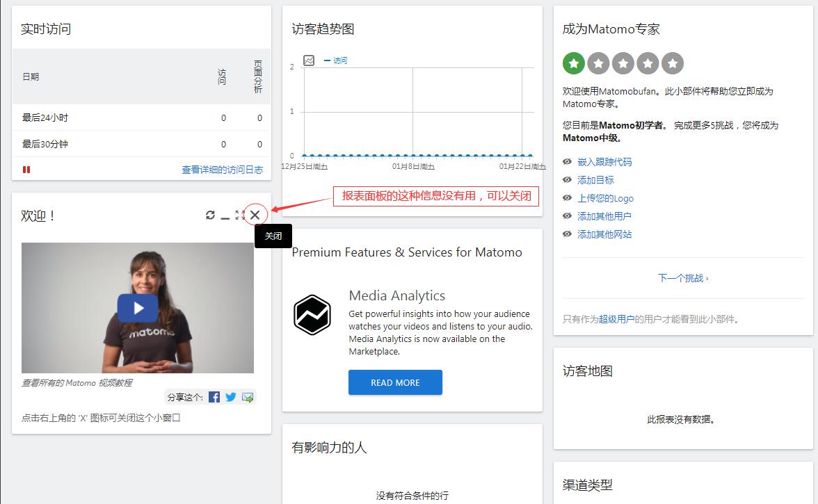Click the 渠道类型 widget title
Image resolution: width=818 pixels, height=504 pixels.
coord(587,485)
